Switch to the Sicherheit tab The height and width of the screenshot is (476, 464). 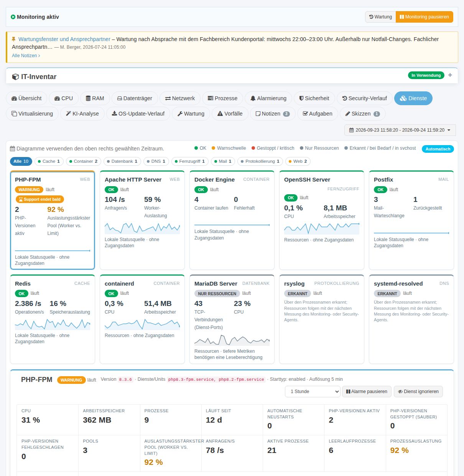(314, 98)
